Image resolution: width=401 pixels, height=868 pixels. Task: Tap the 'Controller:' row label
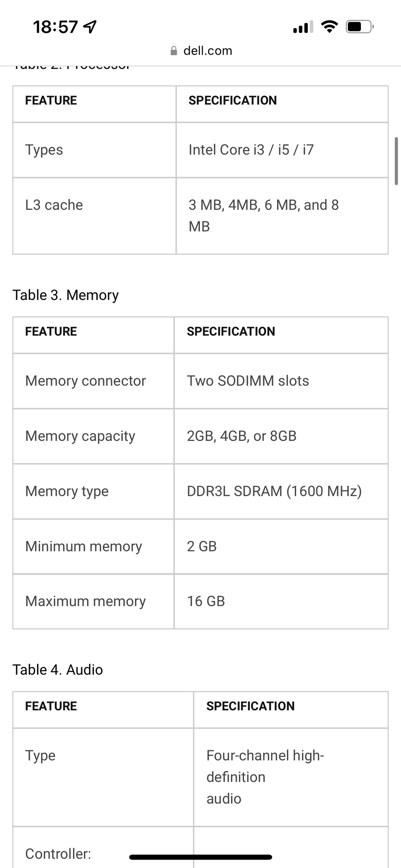point(58,854)
